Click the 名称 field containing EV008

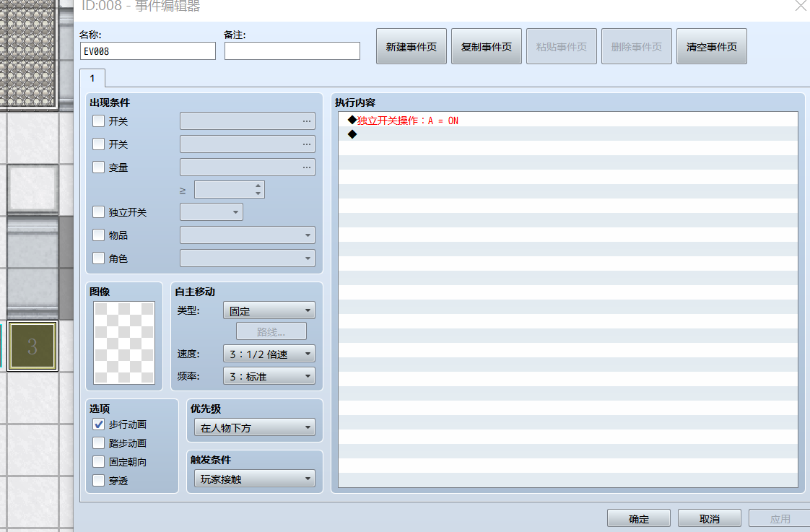click(x=148, y=51)
